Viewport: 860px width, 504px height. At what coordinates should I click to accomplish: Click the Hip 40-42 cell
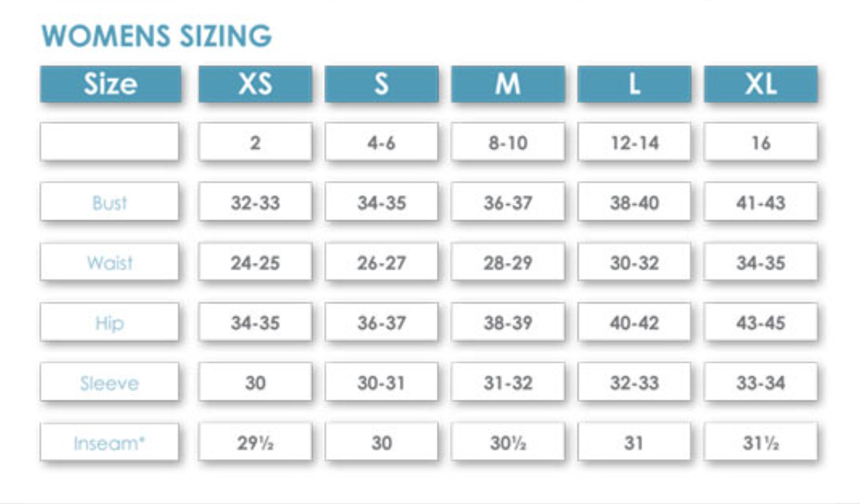634,323
